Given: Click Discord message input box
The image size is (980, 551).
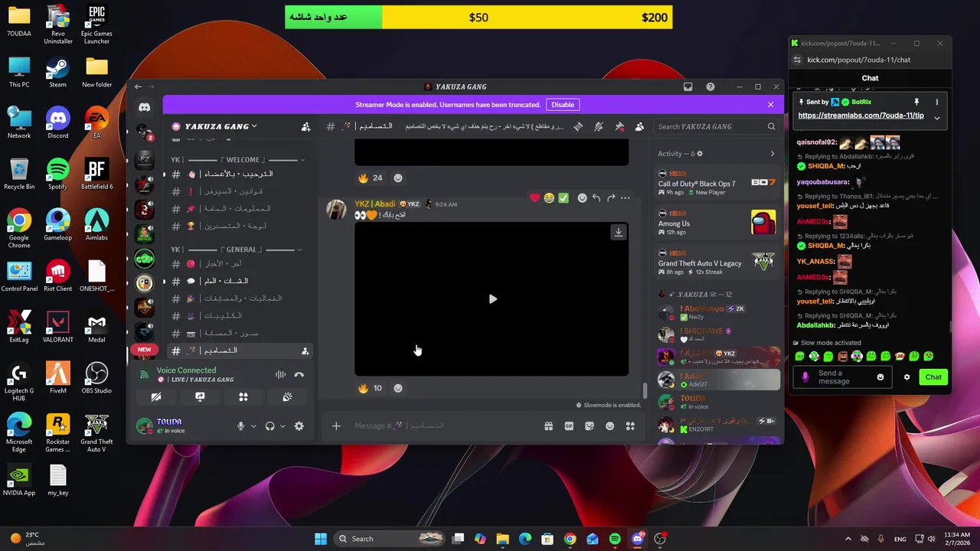Looking at the screenshot, I should [x=444, y=425].
